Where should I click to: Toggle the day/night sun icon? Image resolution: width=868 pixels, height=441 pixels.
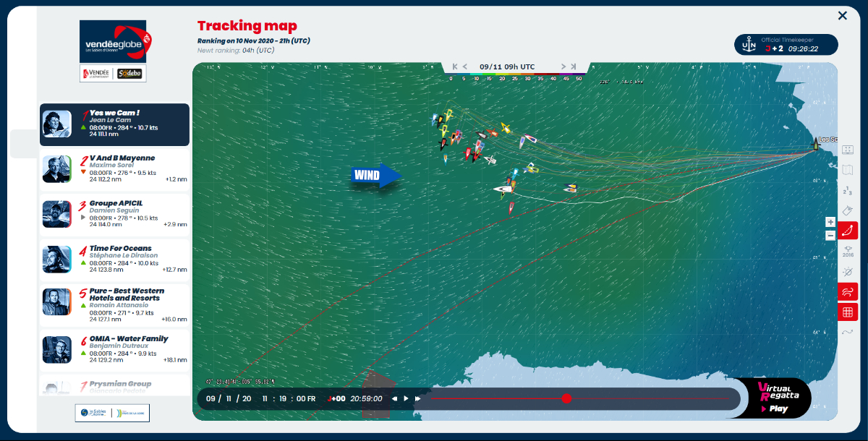[848, 272]
